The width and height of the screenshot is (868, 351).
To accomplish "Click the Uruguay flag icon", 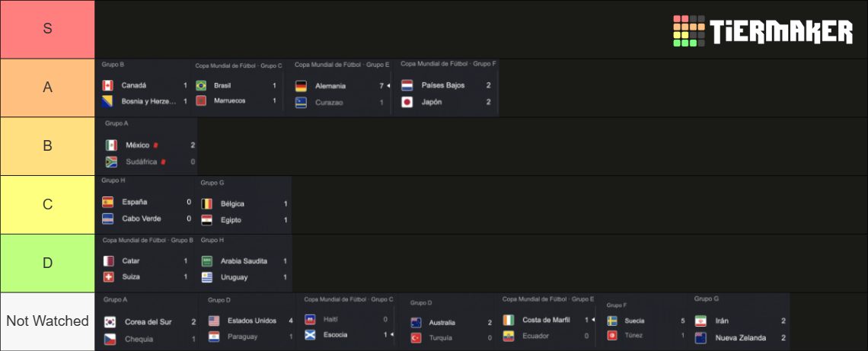I will [207, 277].
